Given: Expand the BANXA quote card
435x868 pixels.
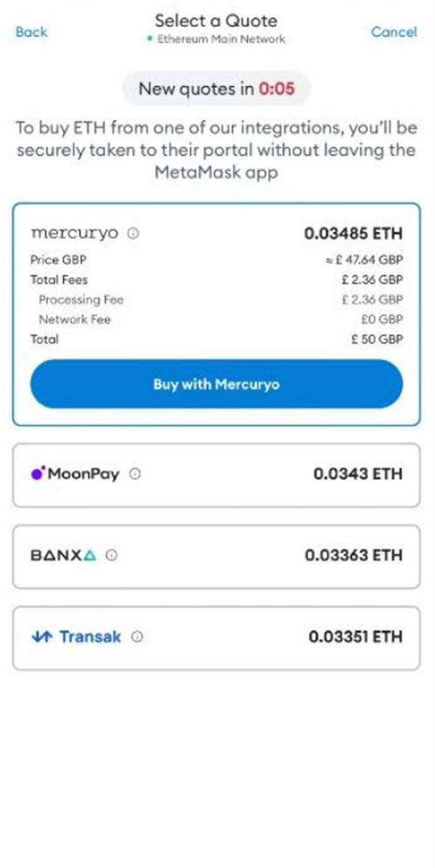Looking at the screenshot, I should 217,556.
